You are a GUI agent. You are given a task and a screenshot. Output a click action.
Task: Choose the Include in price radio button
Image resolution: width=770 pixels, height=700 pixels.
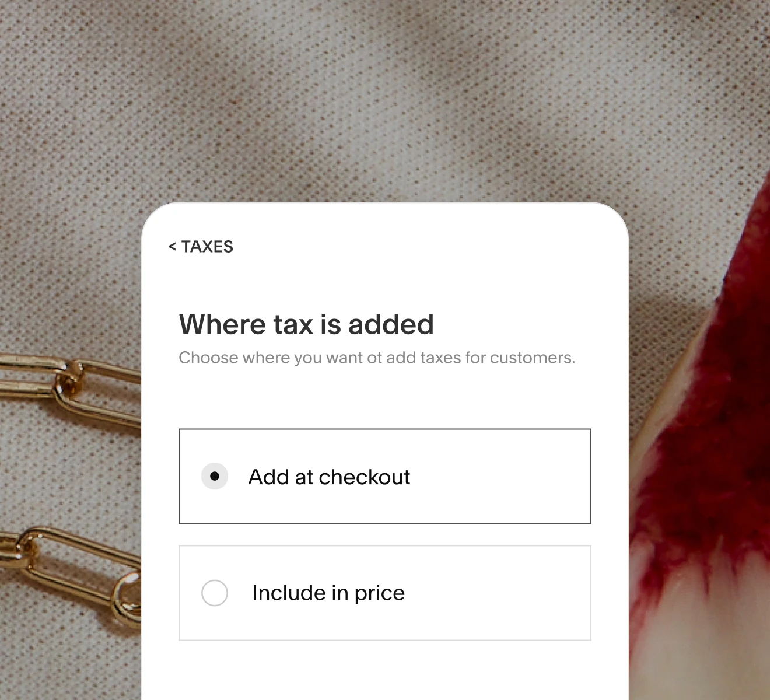(215, 593)
